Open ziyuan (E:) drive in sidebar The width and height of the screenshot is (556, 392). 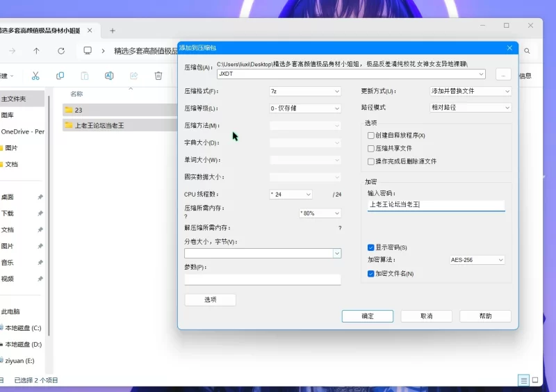pyautogui.click(x=19, y=361)
